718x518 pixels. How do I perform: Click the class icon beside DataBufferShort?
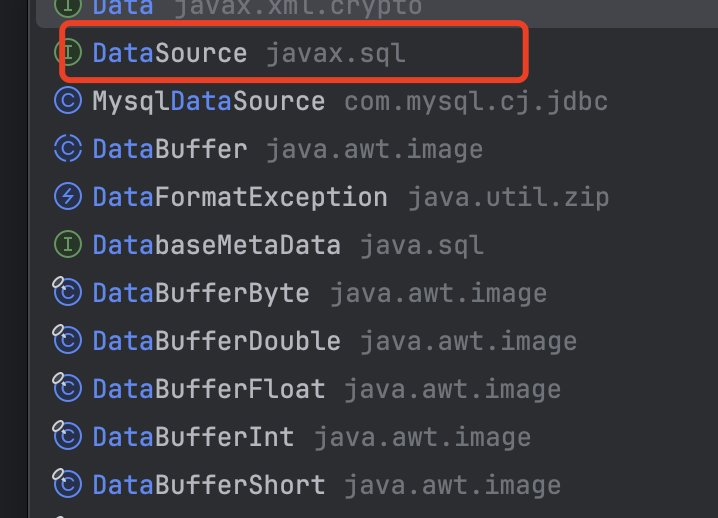(x=68, y=484)
